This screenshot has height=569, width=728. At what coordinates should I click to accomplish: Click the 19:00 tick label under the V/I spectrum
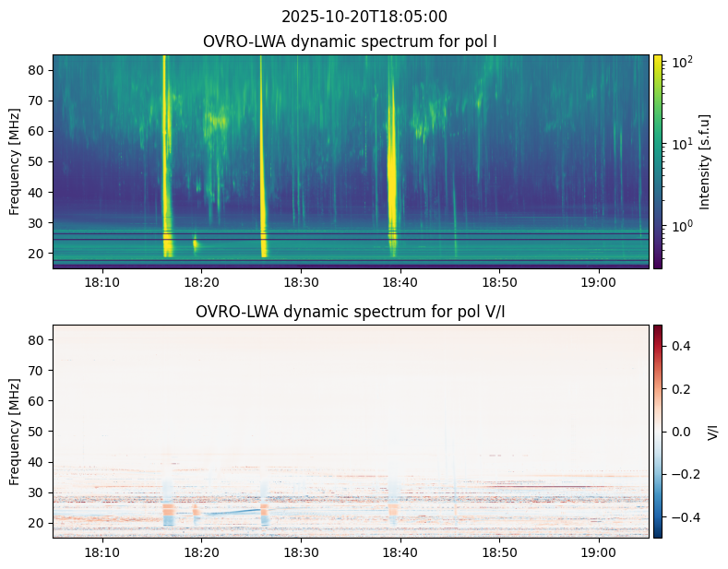(x=599, y=552)
